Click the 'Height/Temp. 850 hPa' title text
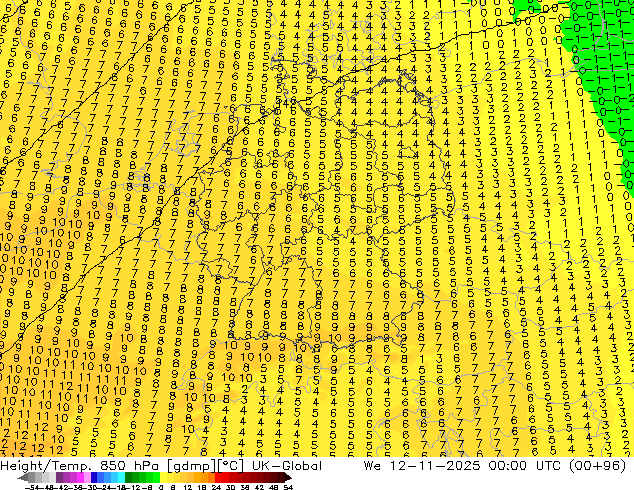This screenshot has width=634, height=490. point(80,465)
